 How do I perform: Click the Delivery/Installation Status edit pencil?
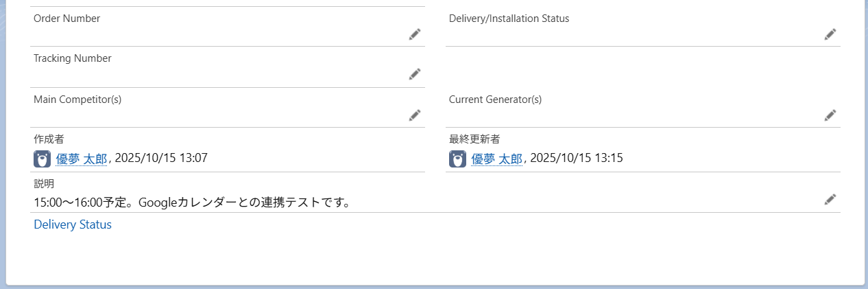pyautogui.click(x=830, y=34)
